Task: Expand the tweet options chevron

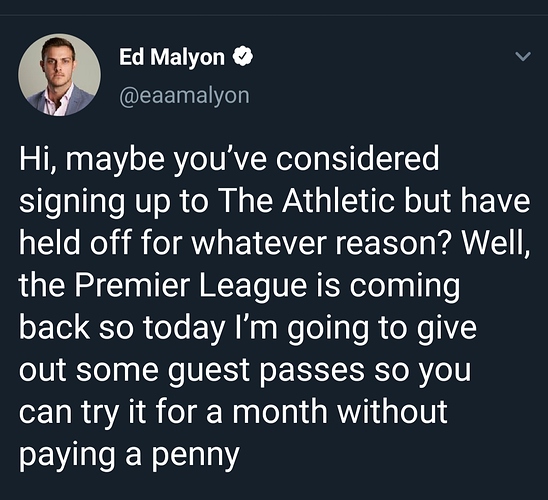Action: [523, 56]
